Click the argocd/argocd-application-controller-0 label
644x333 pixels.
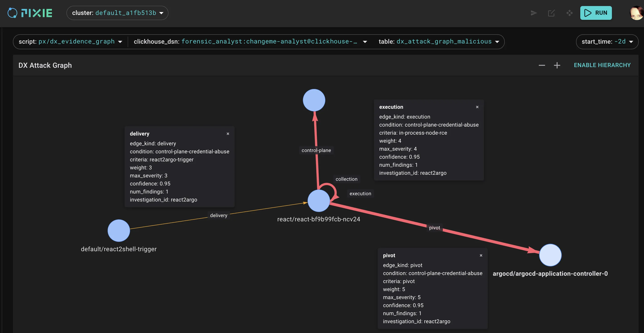coord(550,273)
